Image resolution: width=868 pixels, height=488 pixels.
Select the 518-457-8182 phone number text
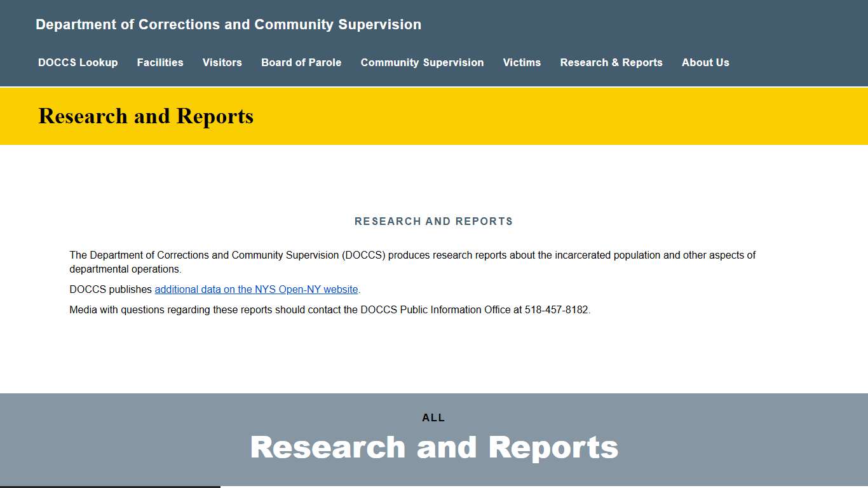[556, 309]
